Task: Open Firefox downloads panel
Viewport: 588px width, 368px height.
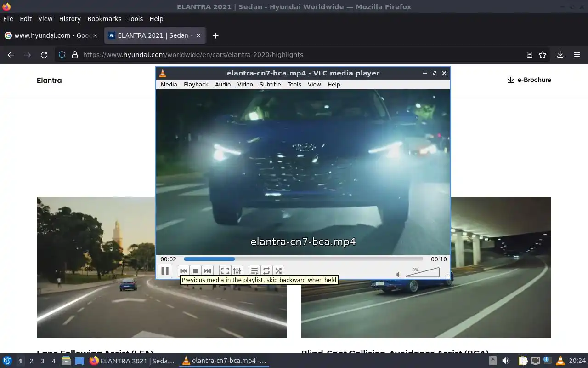Action: tap(560, 55)
